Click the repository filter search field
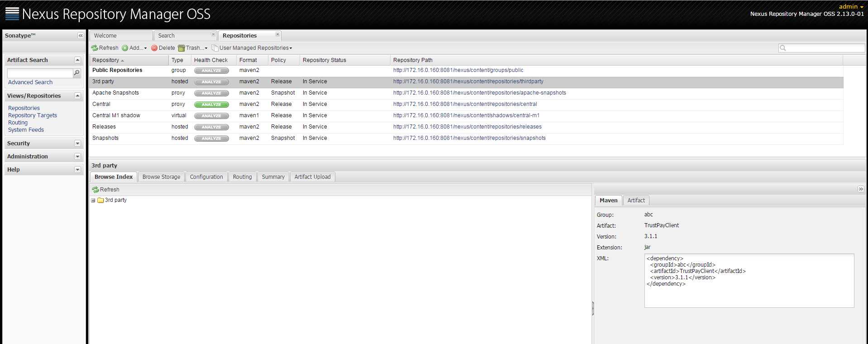This screenshot has height=344, width=868. (x=821, y=48)
